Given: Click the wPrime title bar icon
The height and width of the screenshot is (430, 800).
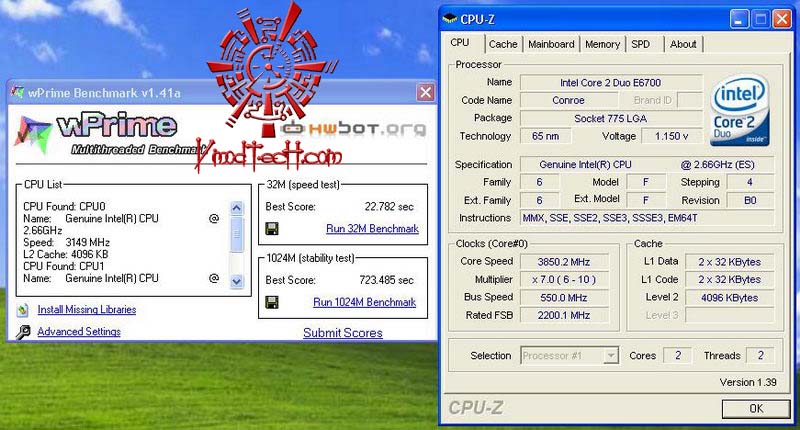Looking at the screenshot, I should coord(18,93).
